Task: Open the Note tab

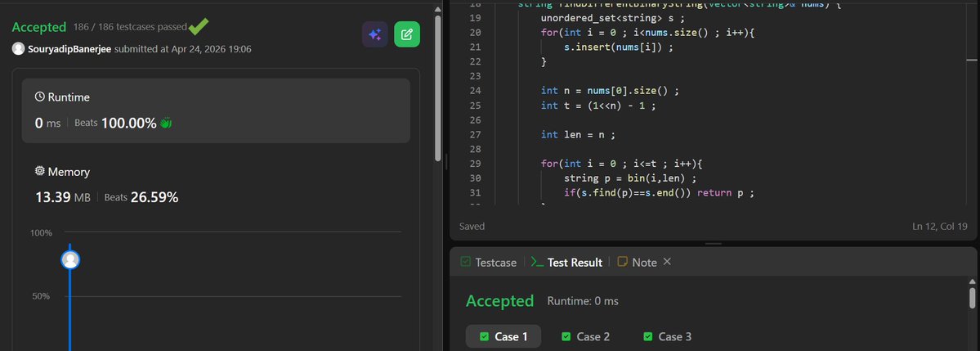Action: [637, 262]
